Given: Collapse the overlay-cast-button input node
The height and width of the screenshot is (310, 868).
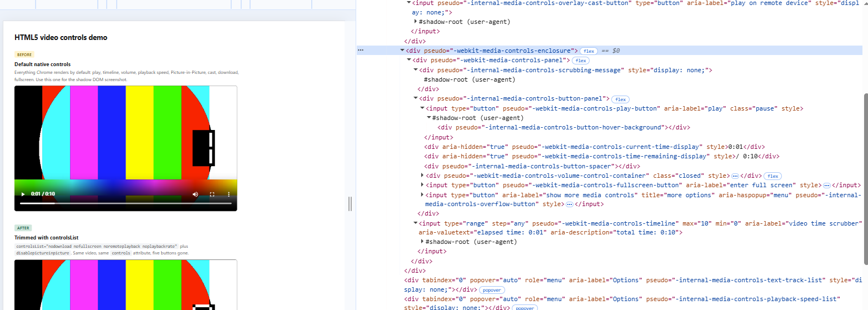Looking at the screenshot, I should [409, 3].
